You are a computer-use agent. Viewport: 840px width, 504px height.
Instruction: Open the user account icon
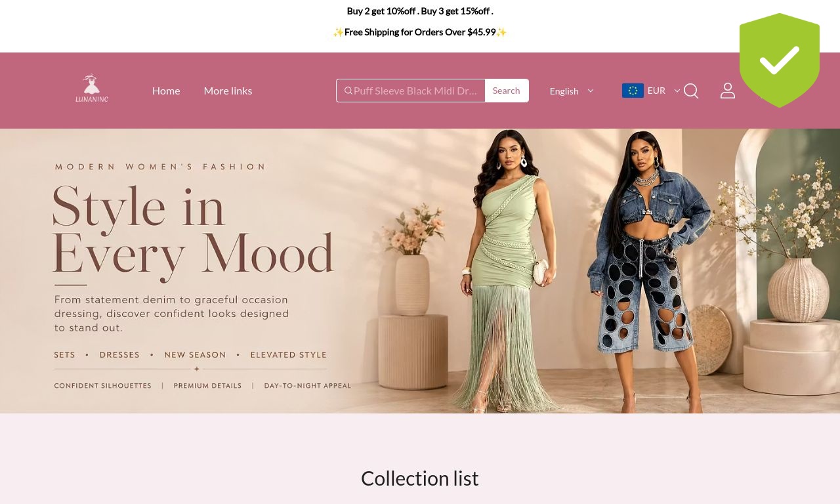tap(728, 91)
